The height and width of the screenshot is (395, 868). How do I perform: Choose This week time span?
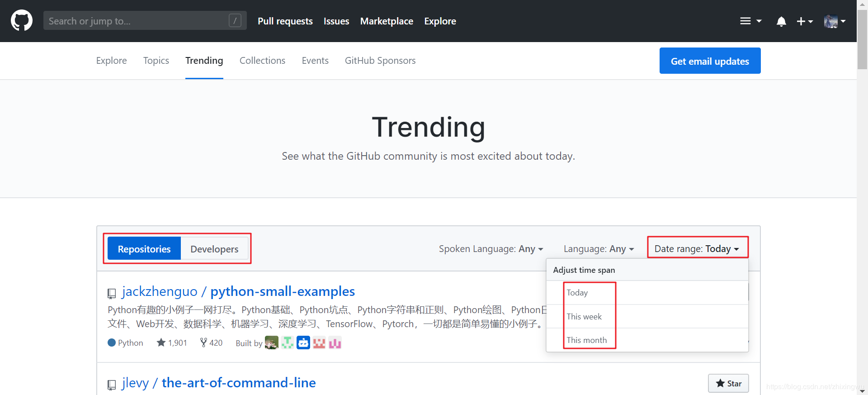(x=584, y=317)
